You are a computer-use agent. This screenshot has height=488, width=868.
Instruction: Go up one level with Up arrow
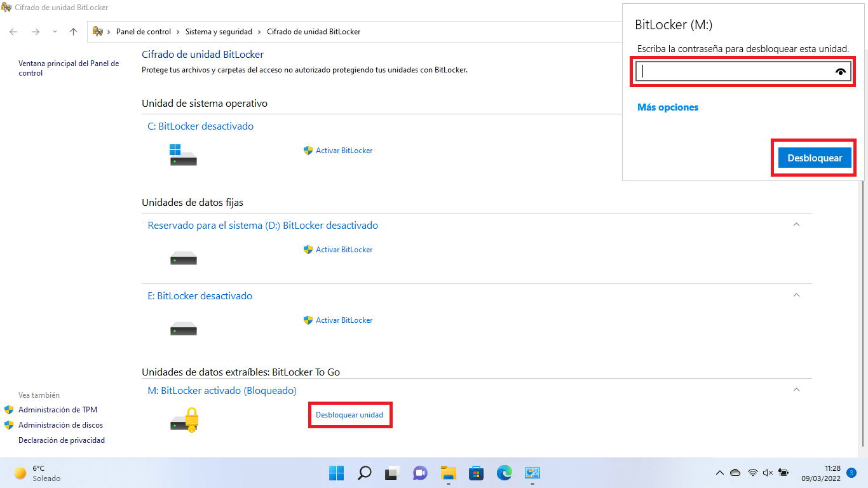pyautogui.click(x=73, y=32)
